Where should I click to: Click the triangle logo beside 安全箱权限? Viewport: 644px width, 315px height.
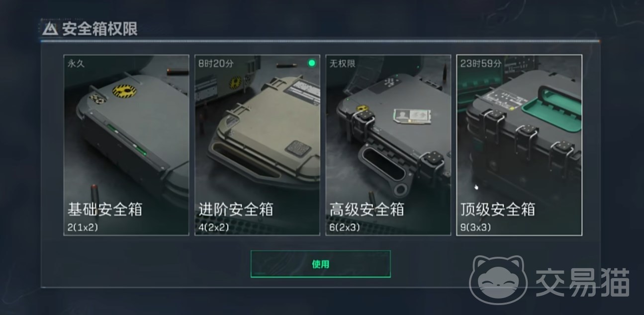[x=50, y=29]
